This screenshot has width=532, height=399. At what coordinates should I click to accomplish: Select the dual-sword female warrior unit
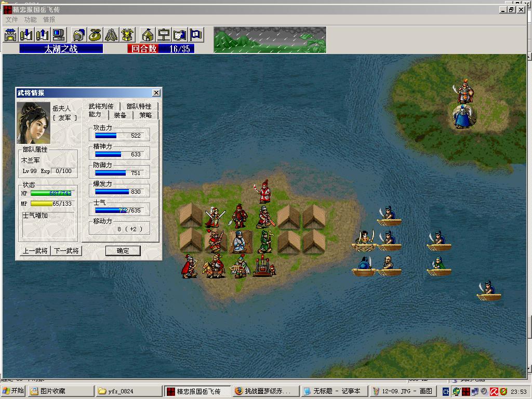(x=215, y=217)
